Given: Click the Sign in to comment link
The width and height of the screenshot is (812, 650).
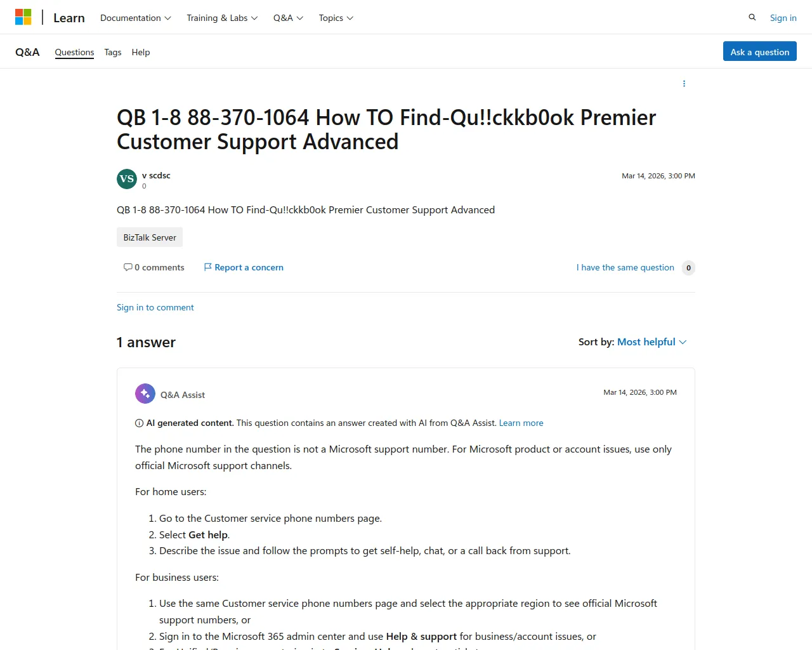Looking at the screenshot, I should pyautogui.click(x=155, y=307).
